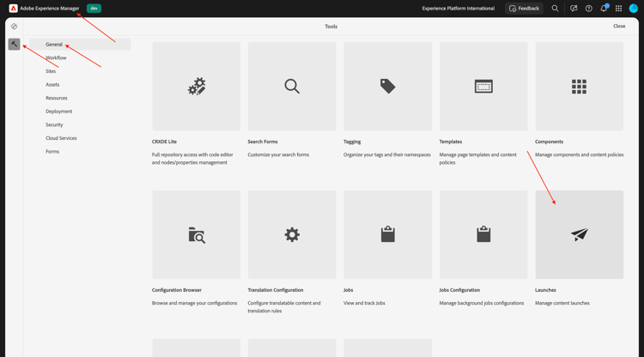Screen dimensions: 644x357
Task: Click the Configuration Browser title text
Action: (177, 290)
